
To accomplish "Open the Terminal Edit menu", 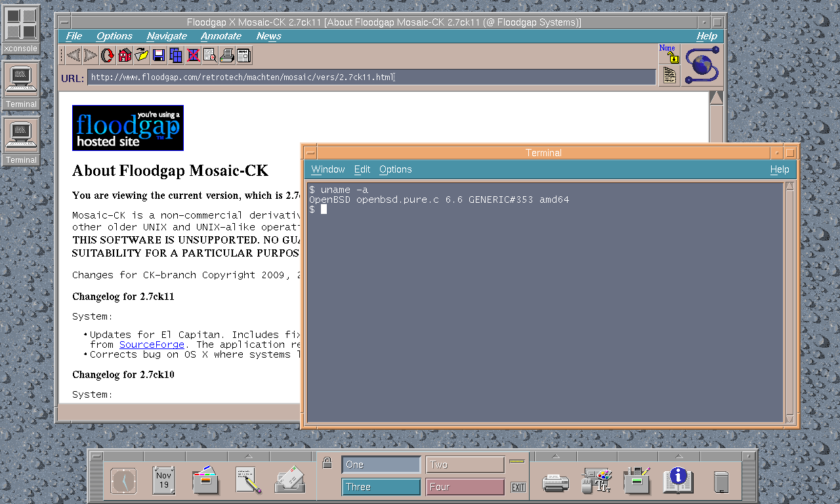I will pyautogui.click(x=362, y=169).
